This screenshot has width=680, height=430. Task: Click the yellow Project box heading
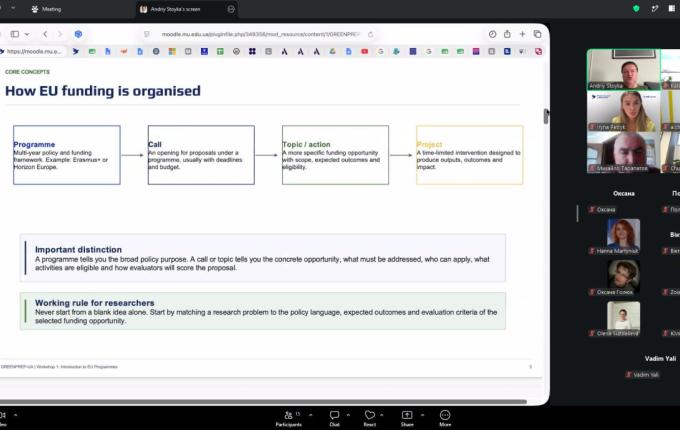[429, 144]
